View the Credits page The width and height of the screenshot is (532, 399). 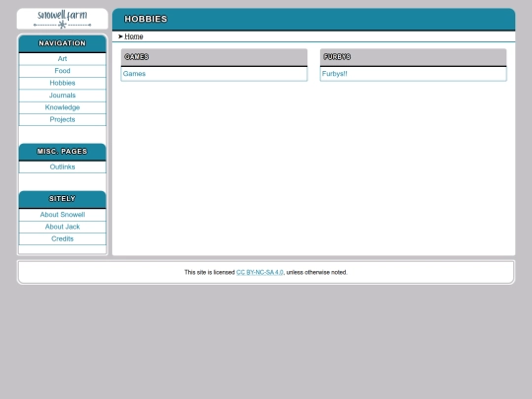tap(62, 238)
